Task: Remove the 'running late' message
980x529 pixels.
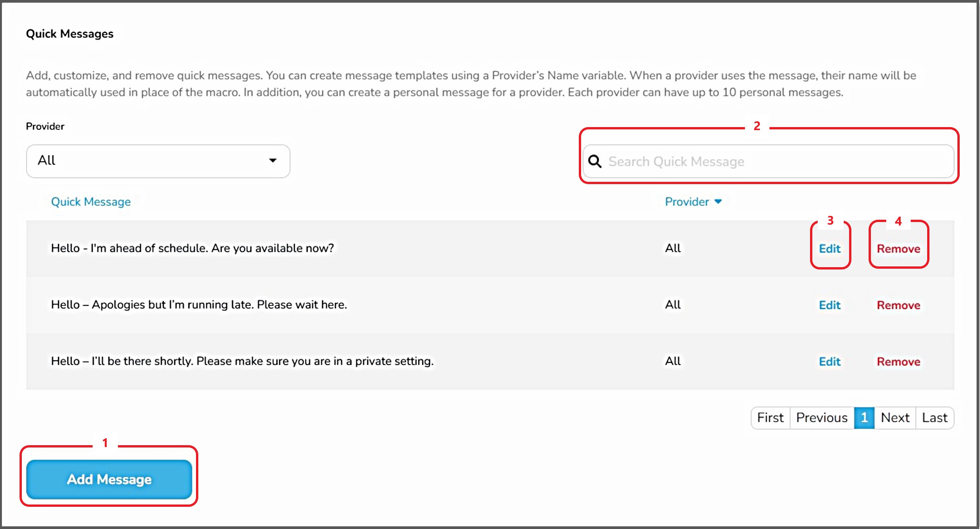Action: (898, 305)
